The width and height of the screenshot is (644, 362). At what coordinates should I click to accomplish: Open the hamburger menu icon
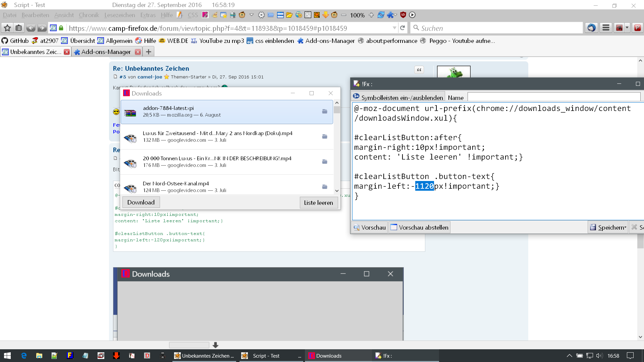[606, 28]
